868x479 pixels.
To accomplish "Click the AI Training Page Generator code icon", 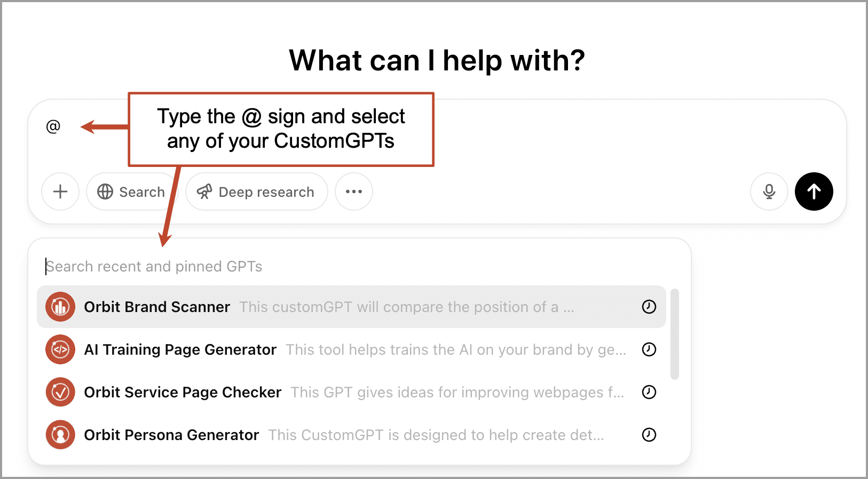I will [60, 350].
